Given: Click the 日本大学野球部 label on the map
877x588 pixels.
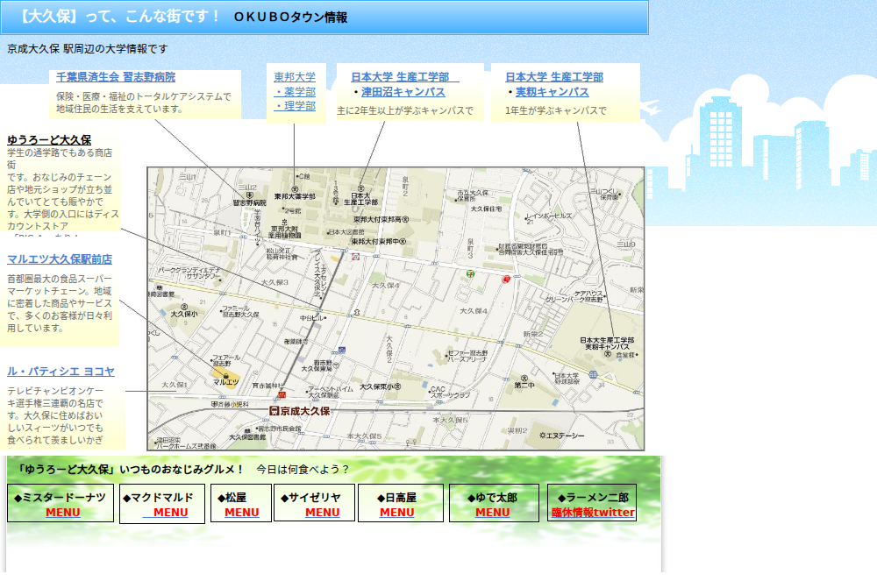Looking at the screenshot, I should coord(567,379).
